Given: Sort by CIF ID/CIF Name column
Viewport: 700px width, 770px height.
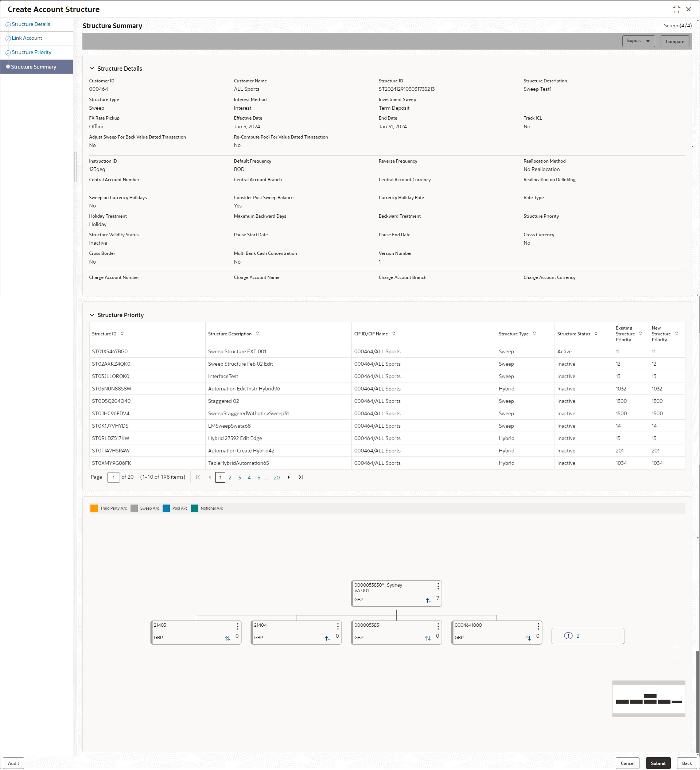Looking at the screenshot, I should (x=394, y=334).
